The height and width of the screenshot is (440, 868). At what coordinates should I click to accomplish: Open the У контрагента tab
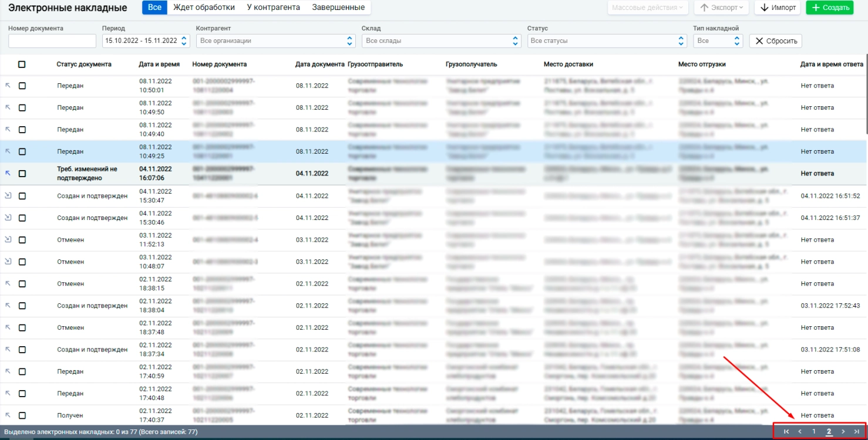[x=274, y=8]
